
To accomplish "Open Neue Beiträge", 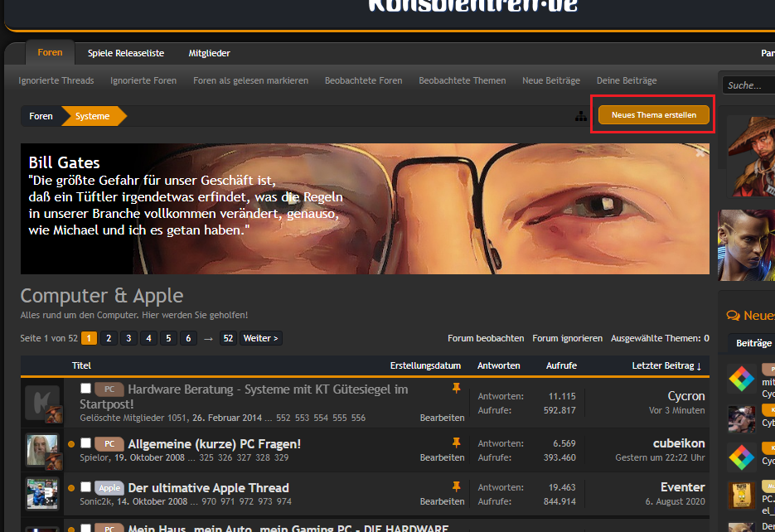I will pyautogui.click(x=551, y=80).
